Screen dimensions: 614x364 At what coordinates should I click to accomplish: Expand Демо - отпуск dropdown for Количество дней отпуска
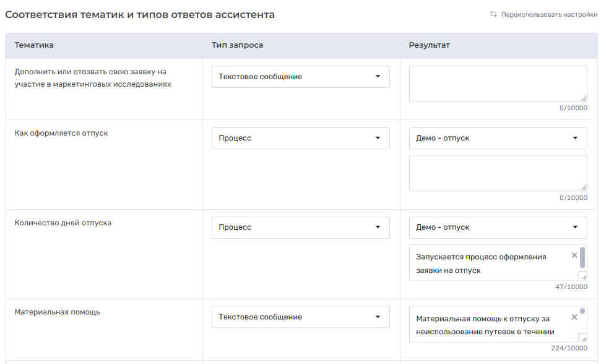click(498, 227)
